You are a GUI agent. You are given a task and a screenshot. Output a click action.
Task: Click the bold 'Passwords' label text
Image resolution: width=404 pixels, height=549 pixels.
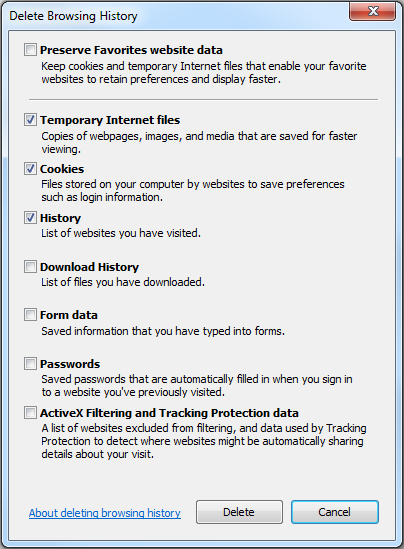pyautogui.click(x=70, y=364)
